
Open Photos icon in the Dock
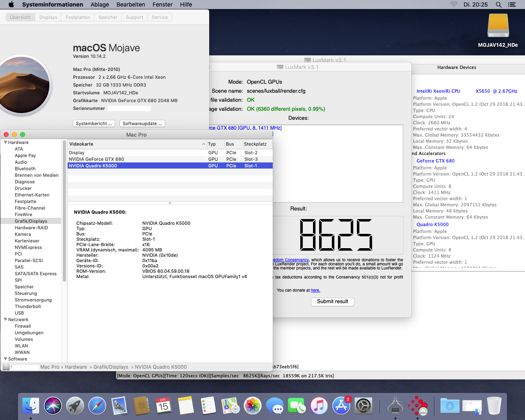(253, 406)
